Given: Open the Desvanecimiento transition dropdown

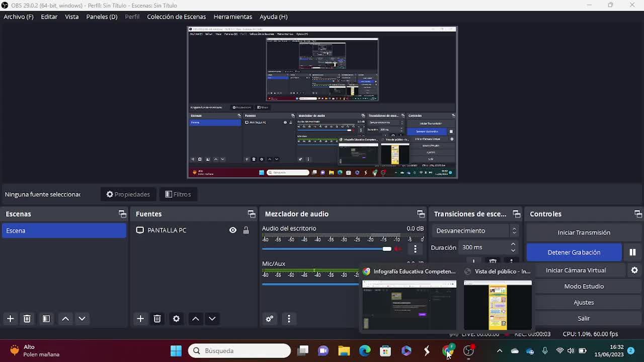Looking at the screenshot, I should pos(475,230).
